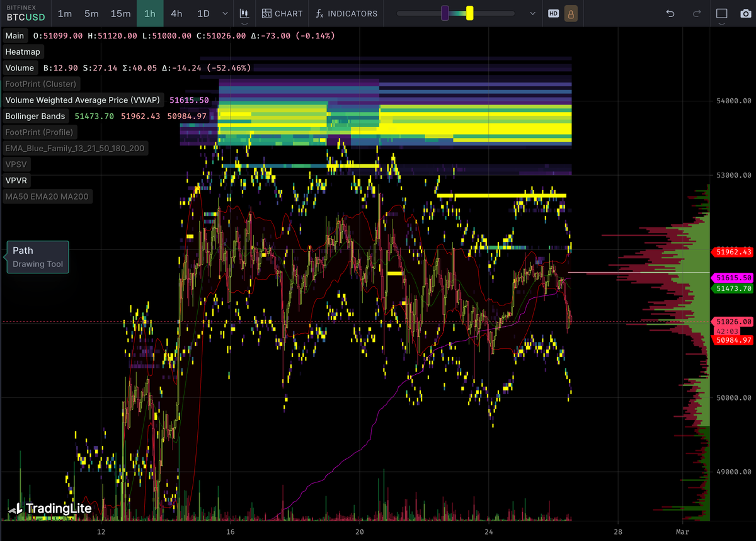The image size is (756, 541).
Task: Click the yellow heatmap slider handle
Action: tap(469, 13)
